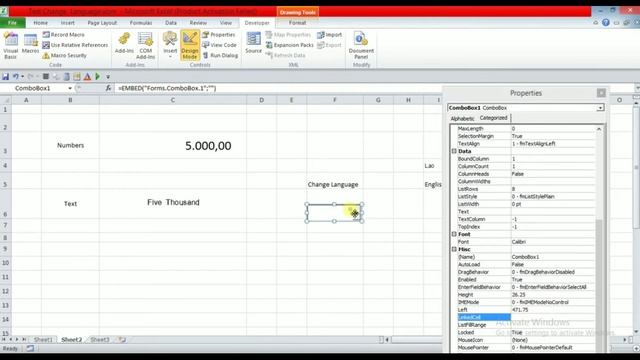The image size is (640, 360).
Task: Start Record Macro
Action: (x=63, y=35)
